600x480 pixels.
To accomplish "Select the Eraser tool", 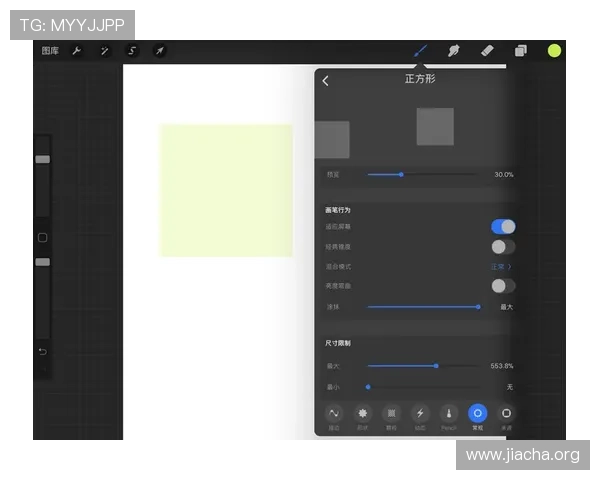I will tap(487, 51).
